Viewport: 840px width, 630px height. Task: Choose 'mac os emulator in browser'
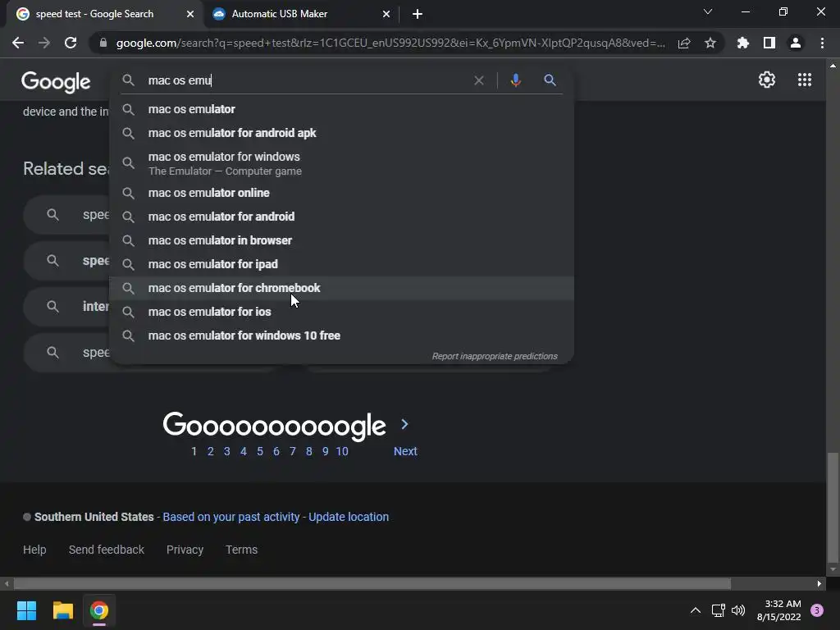coord(342,240)
